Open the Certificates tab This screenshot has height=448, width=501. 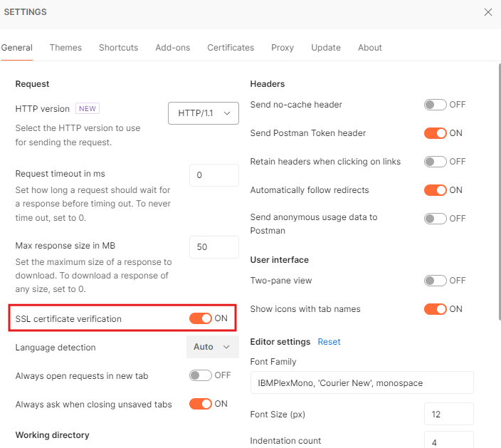[x=231, y=47]
